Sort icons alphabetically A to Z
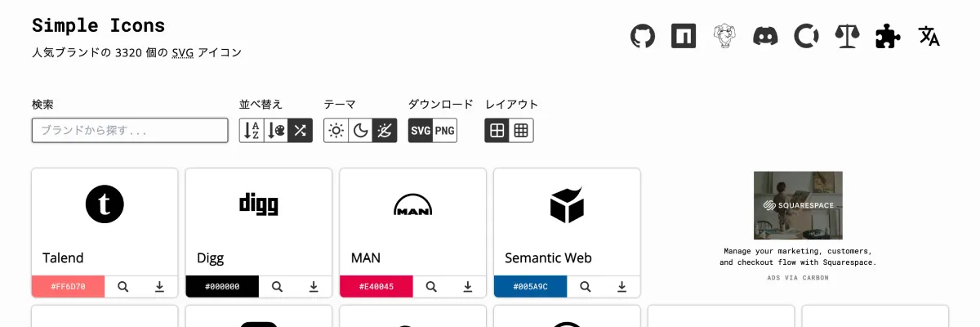The height and width of the screenshot is (327, 980). pos(252,131)
